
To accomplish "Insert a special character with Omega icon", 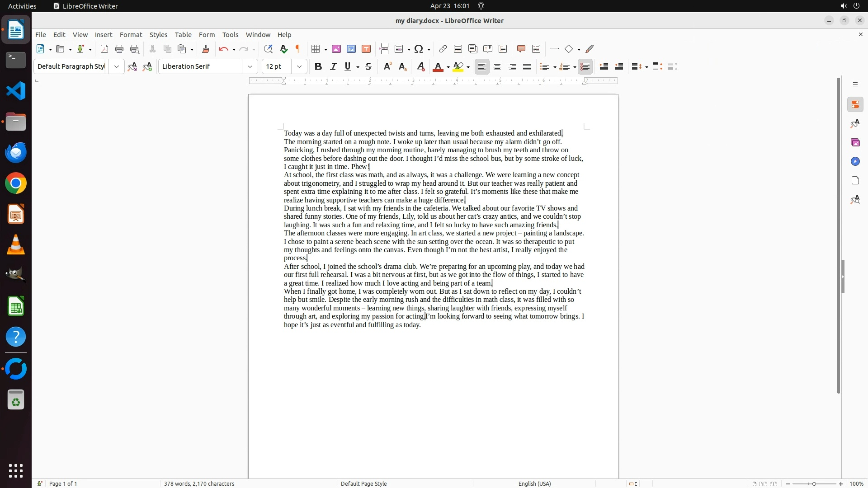I will (419, 49).
